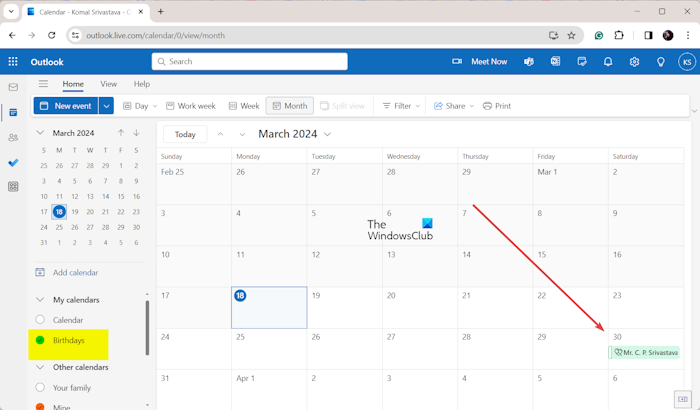Go back in browser history

[12, 35]
